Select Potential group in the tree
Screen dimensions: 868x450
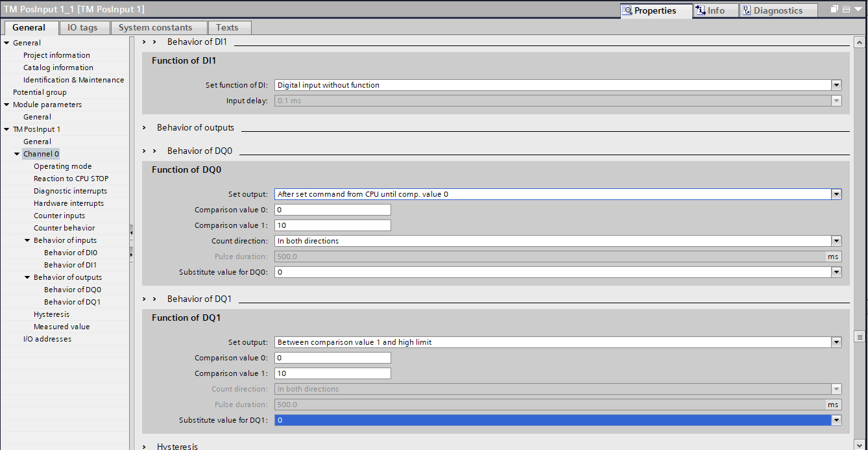[x=40, y=92]
